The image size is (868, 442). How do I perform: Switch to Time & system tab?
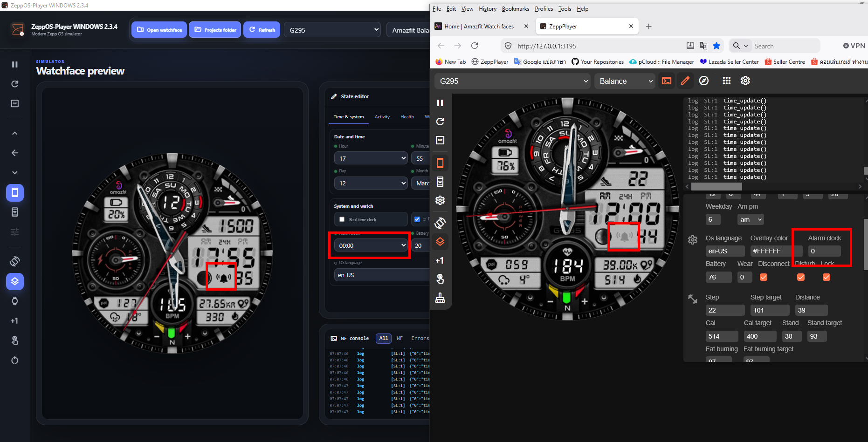[349, 117]
